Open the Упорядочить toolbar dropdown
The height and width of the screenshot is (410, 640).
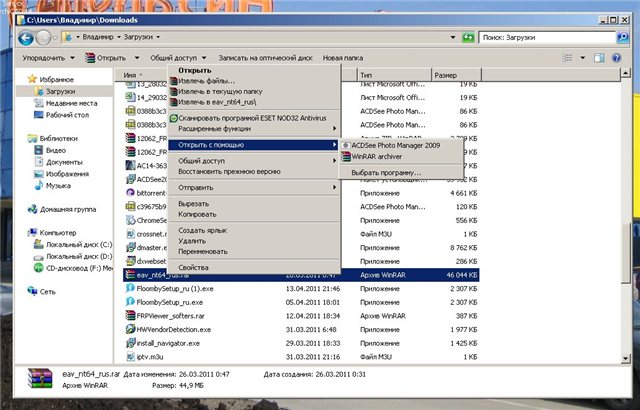[49, 58]
